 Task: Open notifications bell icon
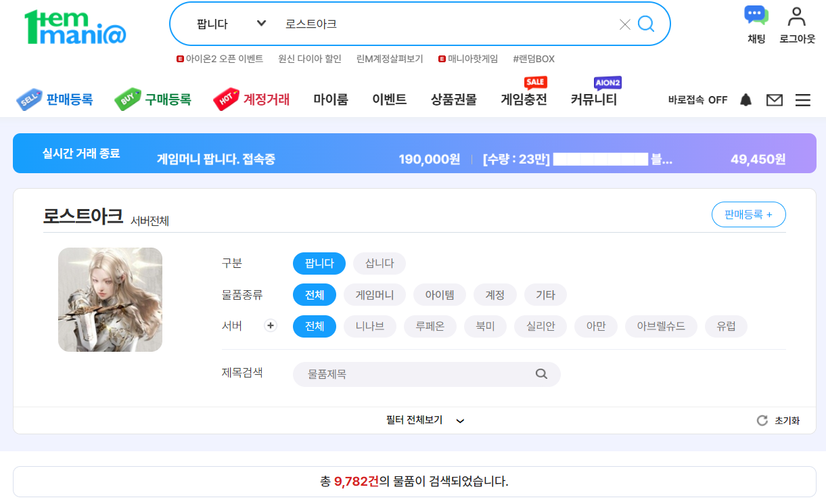[746, 100]
